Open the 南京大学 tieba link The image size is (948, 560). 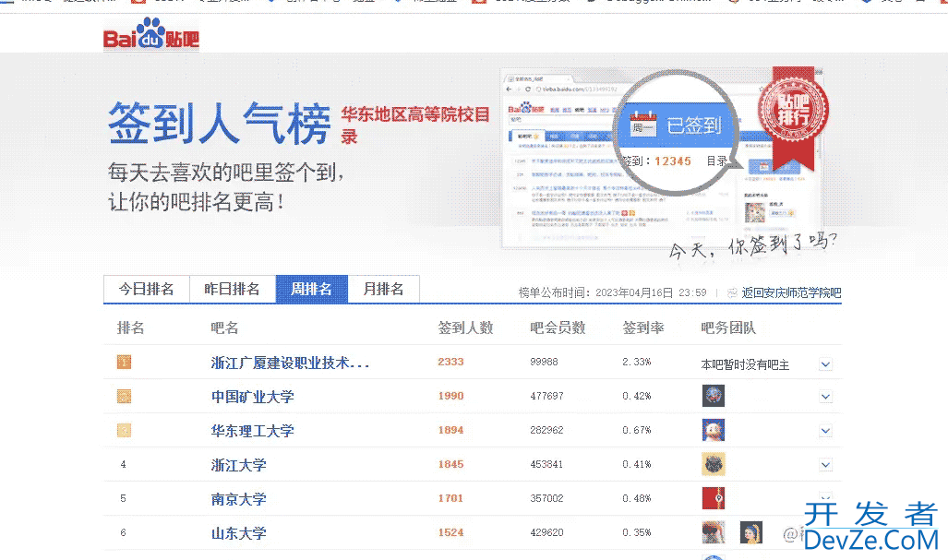238,499
